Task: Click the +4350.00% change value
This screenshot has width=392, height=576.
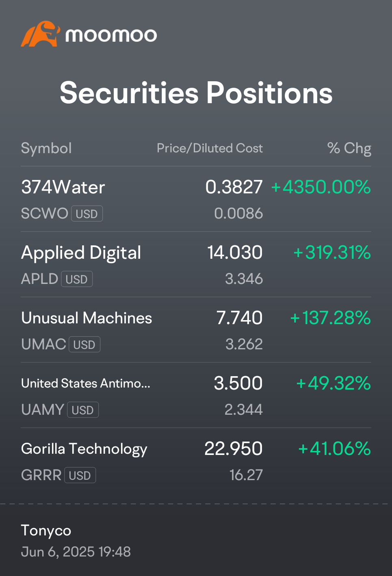Action: [321, 187]
